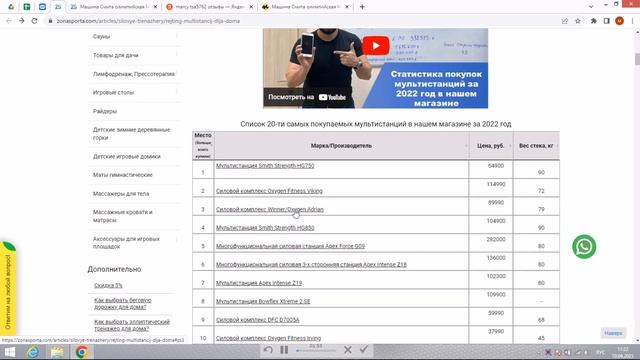Close the marcy reviews Yandex tab

tap(251, 7)
